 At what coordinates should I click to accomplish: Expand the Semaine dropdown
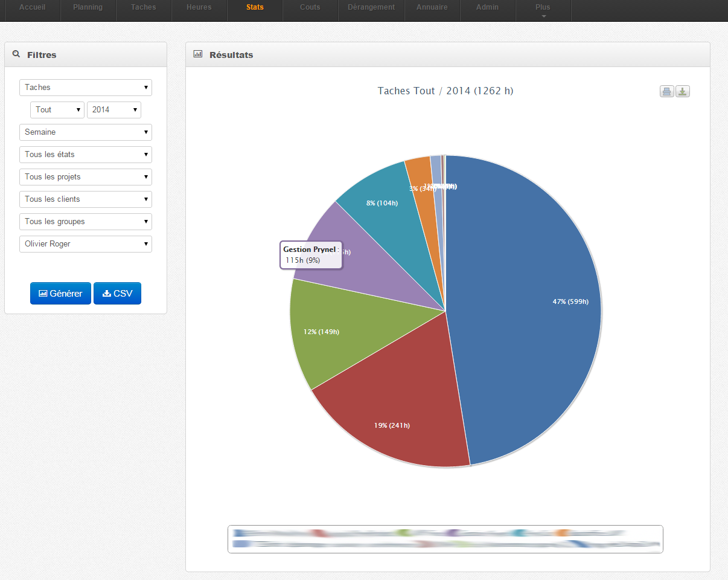[x=86, y=132]
